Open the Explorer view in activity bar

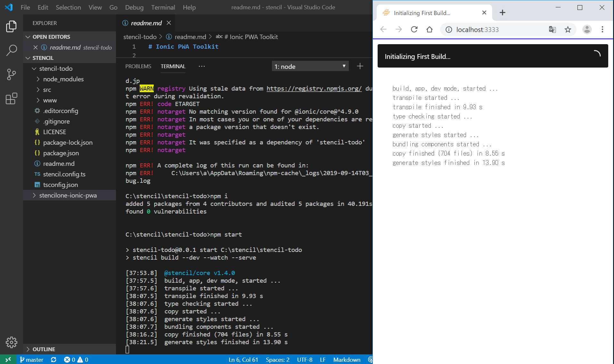pyautogui.click(x=12, y=26)
